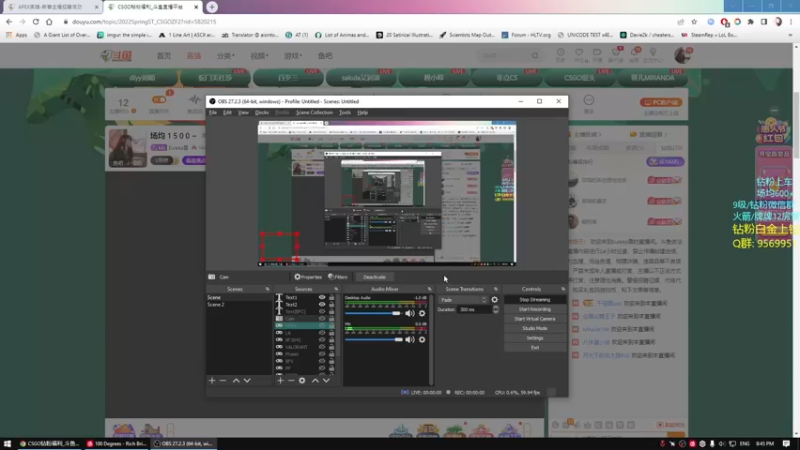This screenshot has width=800, height=450.
Task: Move the selected source down in the Sources panel
Action: (326, 381)
